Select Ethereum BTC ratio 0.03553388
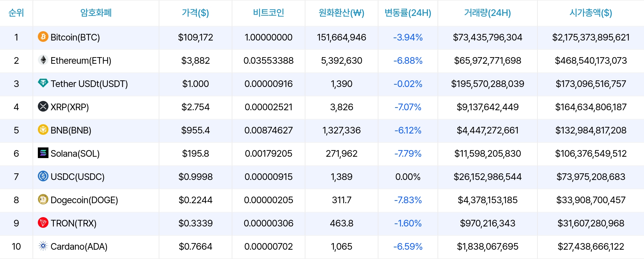This screenshot has height=259, width=644. (269, 60)
